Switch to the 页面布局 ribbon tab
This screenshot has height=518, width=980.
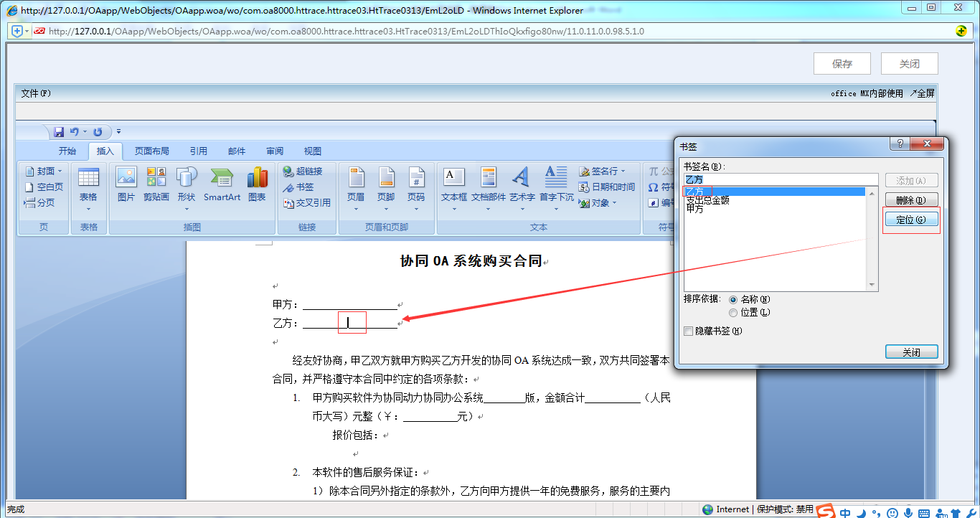(152, 151)
